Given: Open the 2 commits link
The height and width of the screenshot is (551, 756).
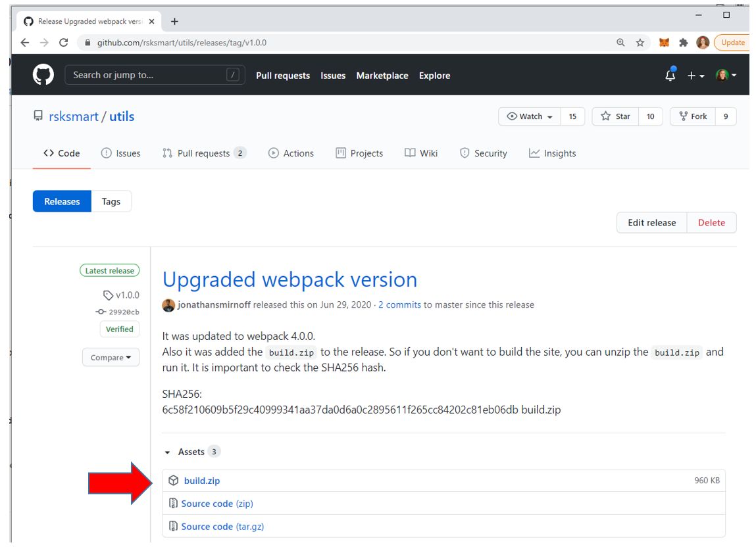Looking at the screenshot, I should (x=399, y=305).
